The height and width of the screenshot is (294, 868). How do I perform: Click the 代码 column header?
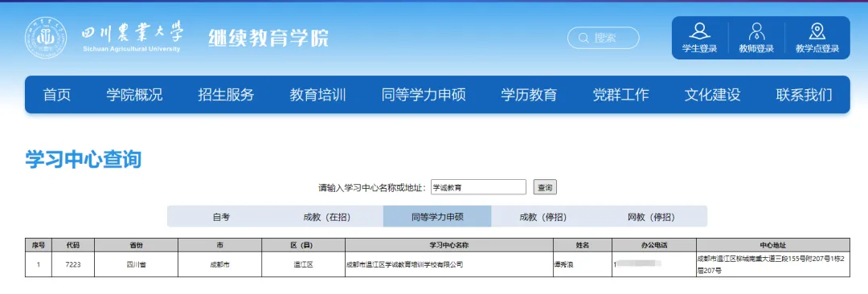pos(73,245)
